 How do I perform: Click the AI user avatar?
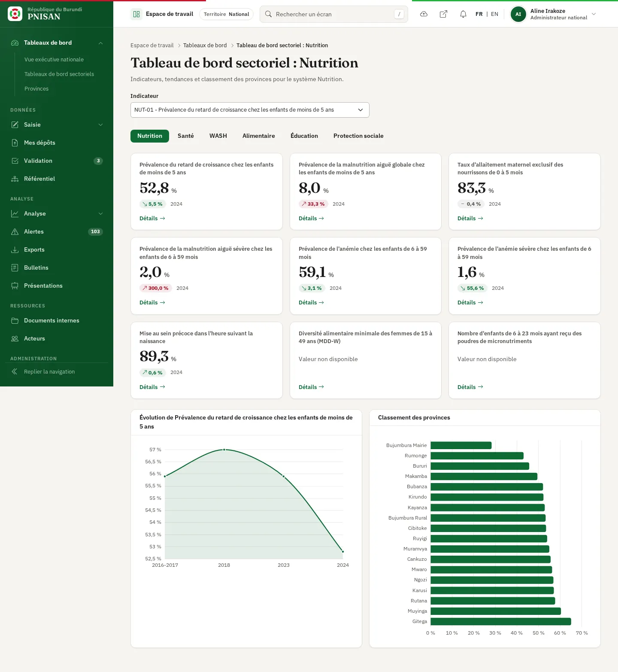point(518,14)
